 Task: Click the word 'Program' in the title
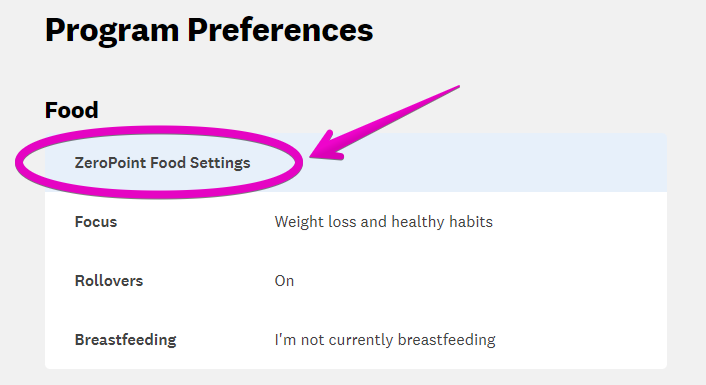pos(112,31)
